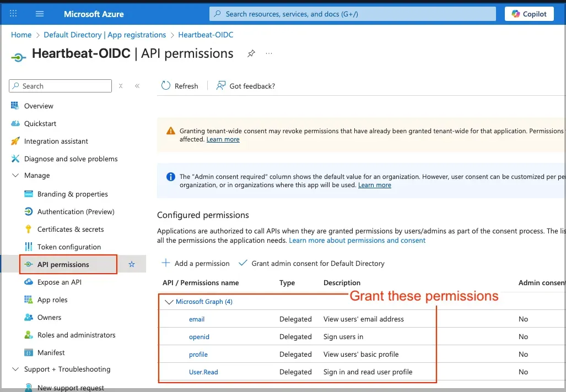The height and width of the screenshot is (392, 566).
Task: Collapse the Microsoft Graph (4) permissions group
Action: [x=169, y=302]
